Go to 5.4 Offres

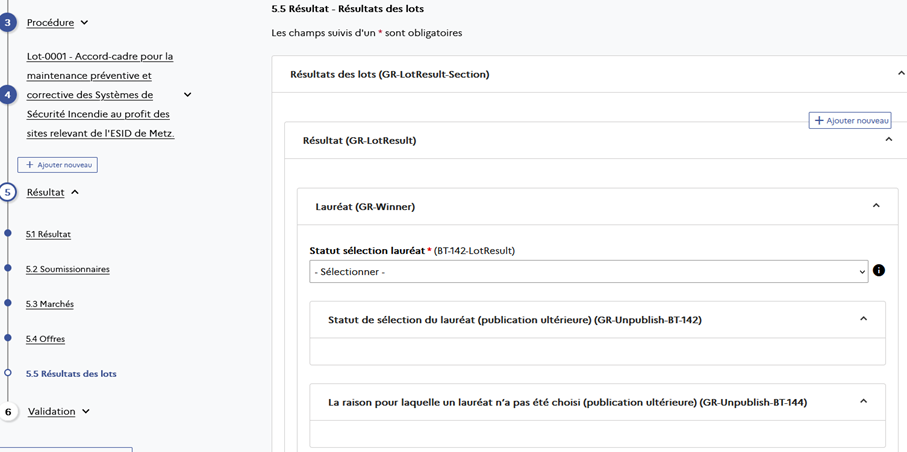coord(45,339)
